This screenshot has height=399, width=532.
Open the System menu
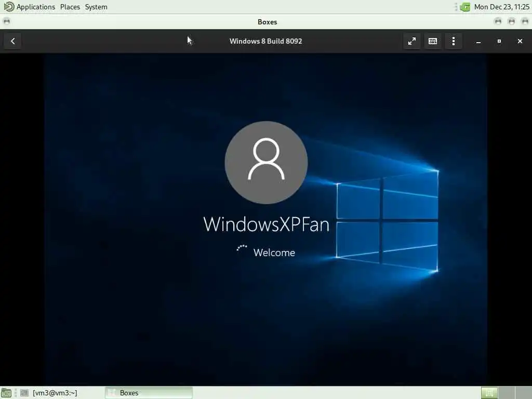click(96, 7)
